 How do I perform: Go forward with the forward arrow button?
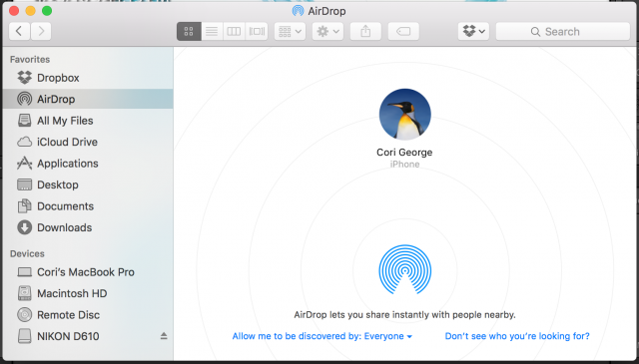coord(41,31)
